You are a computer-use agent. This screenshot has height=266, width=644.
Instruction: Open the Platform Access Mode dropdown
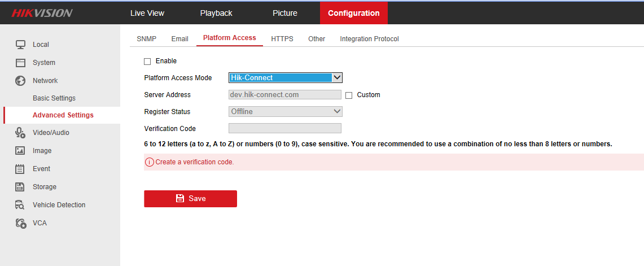coord(286,78)
